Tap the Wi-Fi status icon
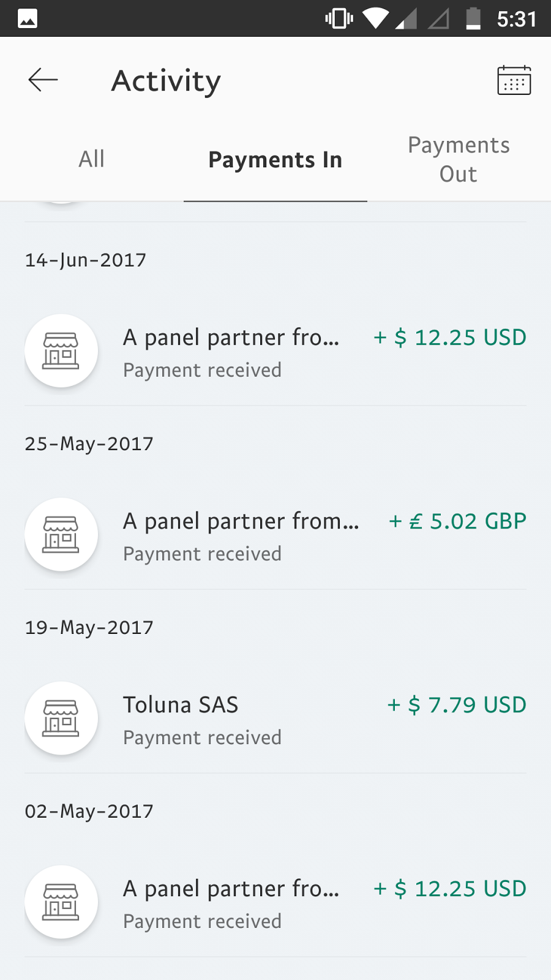Viewport: 551px width, 980px height. point(375,19)
